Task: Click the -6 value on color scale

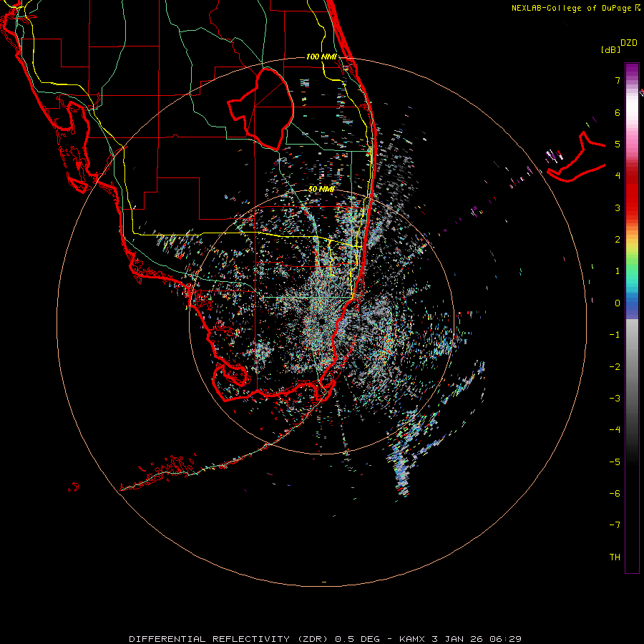Action: click(x=615, y=493)
